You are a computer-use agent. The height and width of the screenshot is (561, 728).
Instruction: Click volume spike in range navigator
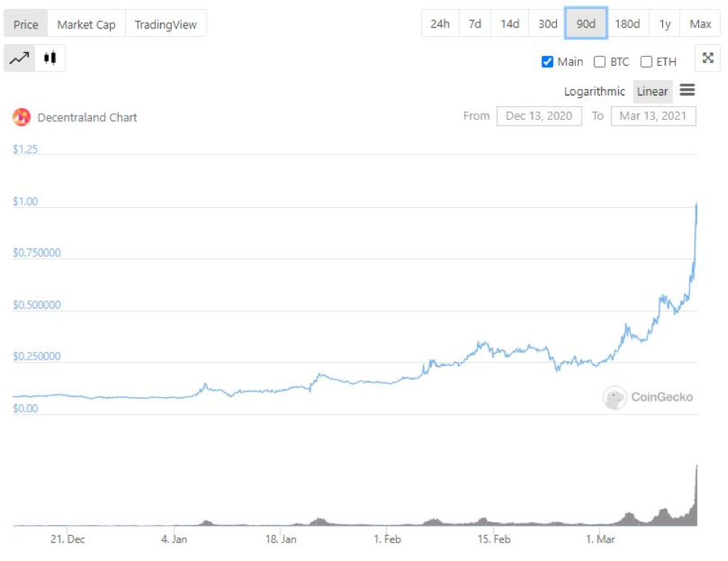(x=696, y=494)
